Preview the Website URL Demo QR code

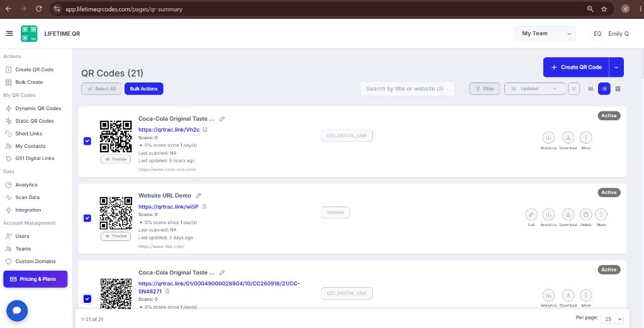click(x=116, y=236)
